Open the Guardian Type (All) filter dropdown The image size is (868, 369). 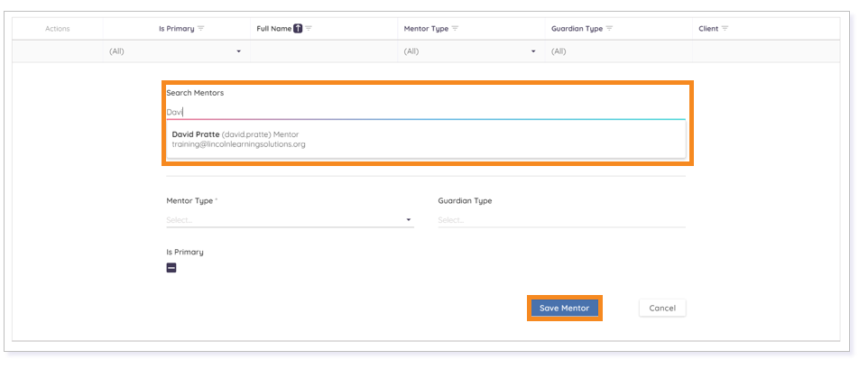click(x=618, y=51)
